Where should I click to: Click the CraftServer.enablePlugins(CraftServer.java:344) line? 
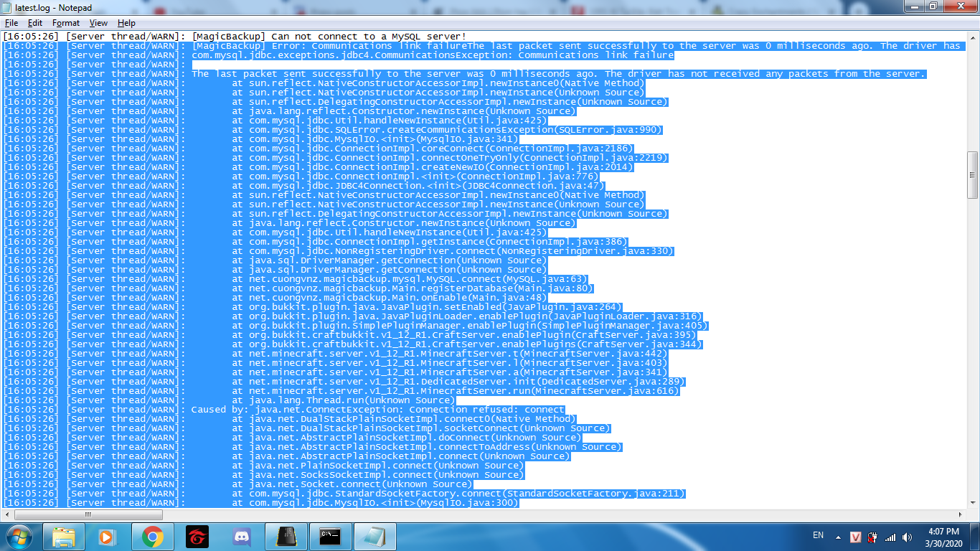click(354, 344)
